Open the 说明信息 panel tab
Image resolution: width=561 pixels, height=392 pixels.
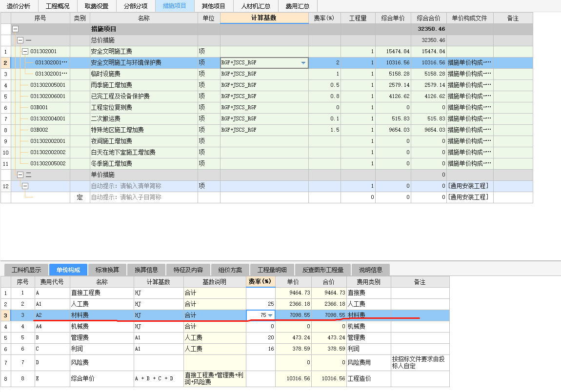[x=371, y=270]
